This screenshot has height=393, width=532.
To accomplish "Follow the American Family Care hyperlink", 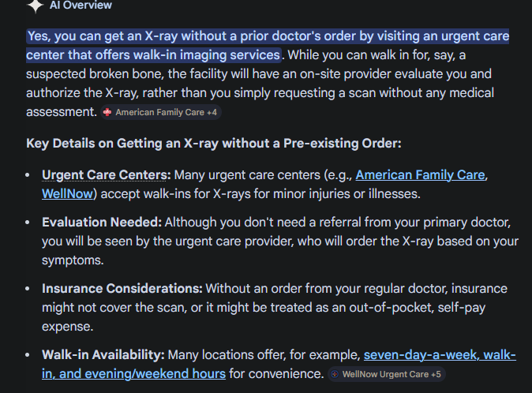I will pyautogui.click(x=419, y=174).
